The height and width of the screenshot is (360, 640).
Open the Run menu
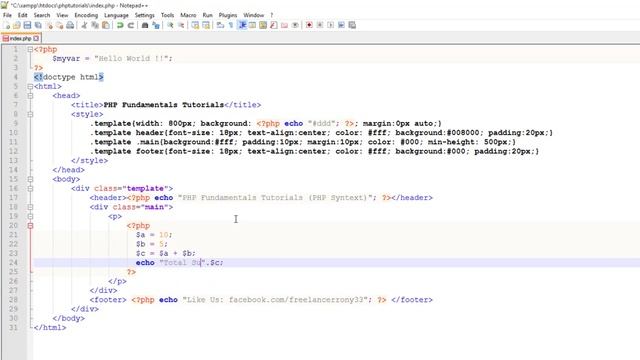point(207,15)
